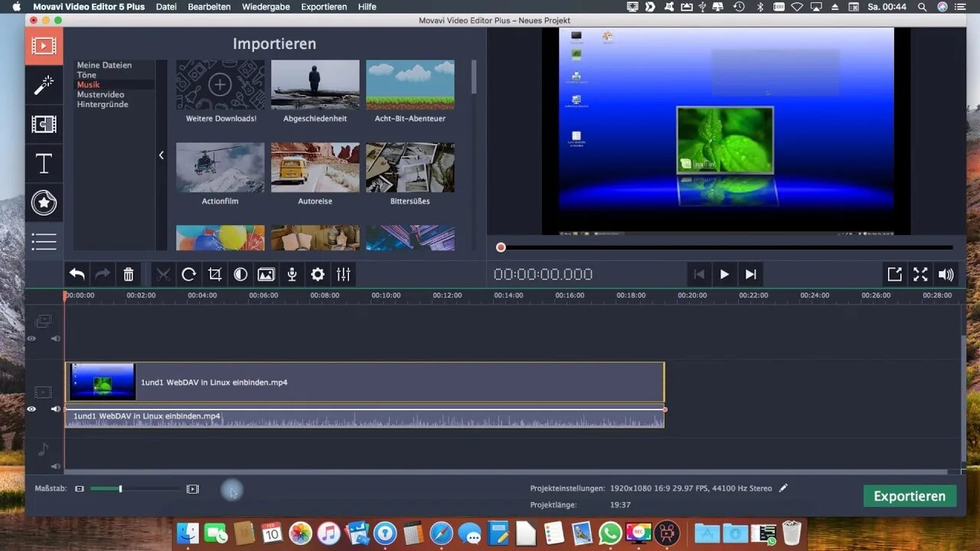Open the Stickers star tab
The image size is (980, 551).
pos(44,203)
